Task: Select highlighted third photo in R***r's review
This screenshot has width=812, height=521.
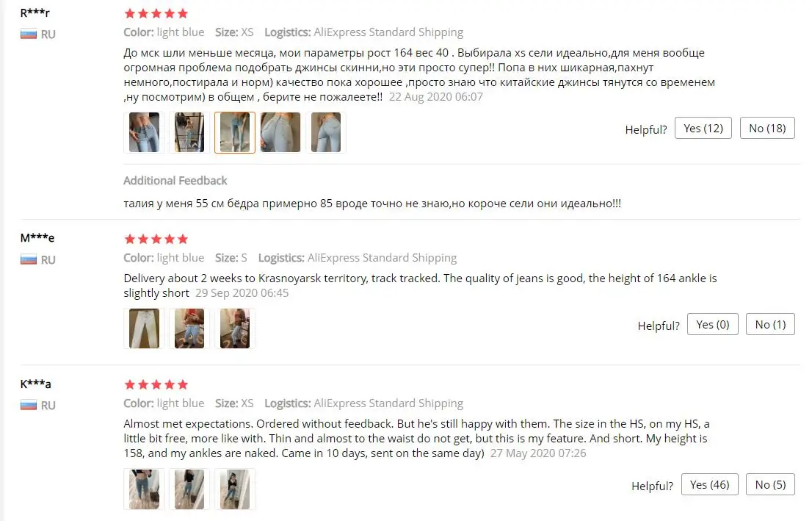Action: (235, 132)
